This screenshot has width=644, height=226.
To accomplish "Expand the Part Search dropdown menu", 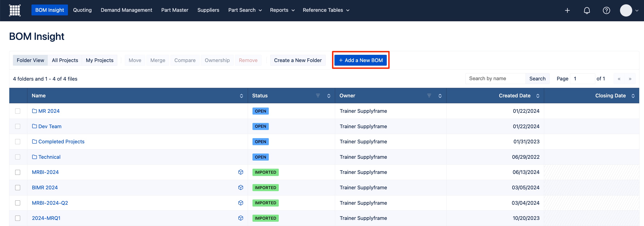I will click(245, 10).
